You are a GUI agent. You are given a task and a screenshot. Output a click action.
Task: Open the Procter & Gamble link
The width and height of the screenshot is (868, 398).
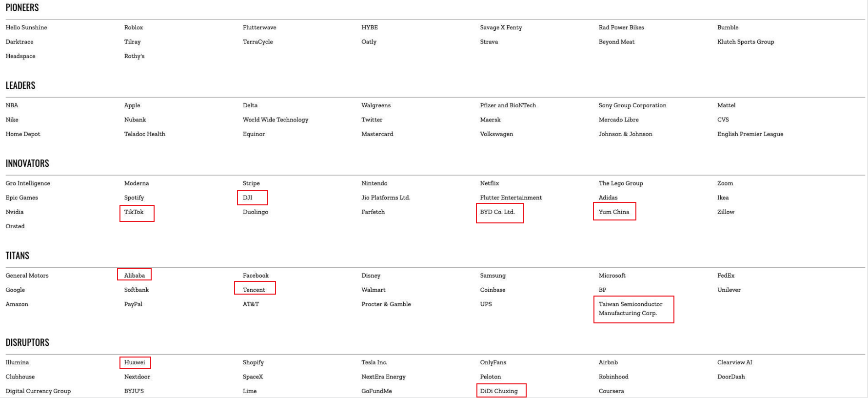(x=386, y=304)
